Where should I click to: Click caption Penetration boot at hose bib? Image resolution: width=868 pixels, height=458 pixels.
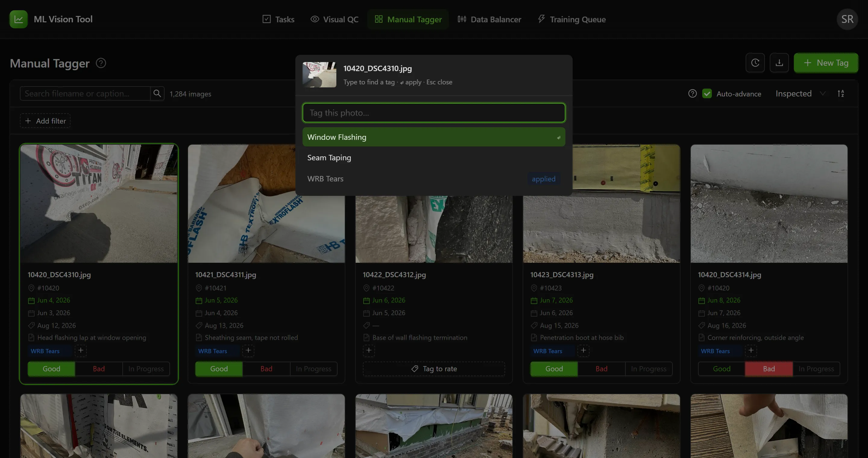(582, 337)
